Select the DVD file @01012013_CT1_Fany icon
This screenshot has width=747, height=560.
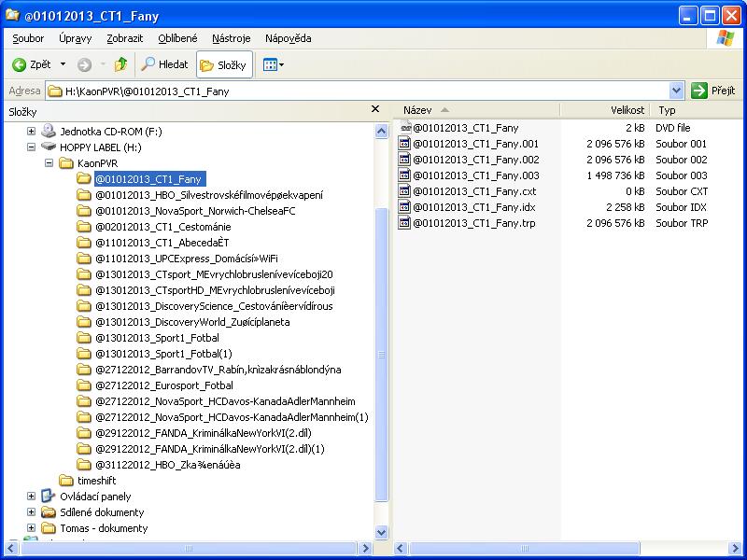[x=405, y=127]
